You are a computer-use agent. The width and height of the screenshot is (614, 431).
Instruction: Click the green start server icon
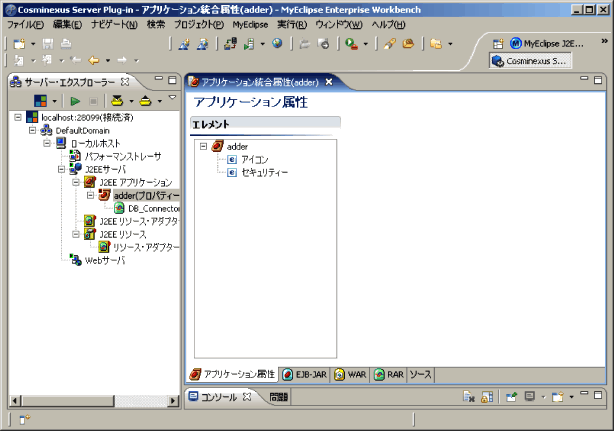tap(75, 101)
